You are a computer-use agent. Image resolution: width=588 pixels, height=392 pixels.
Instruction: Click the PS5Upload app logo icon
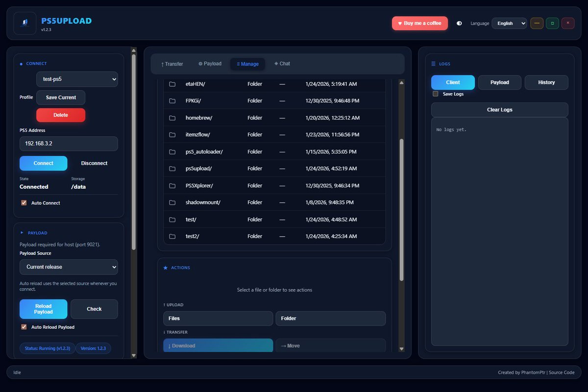pos(25,23)
